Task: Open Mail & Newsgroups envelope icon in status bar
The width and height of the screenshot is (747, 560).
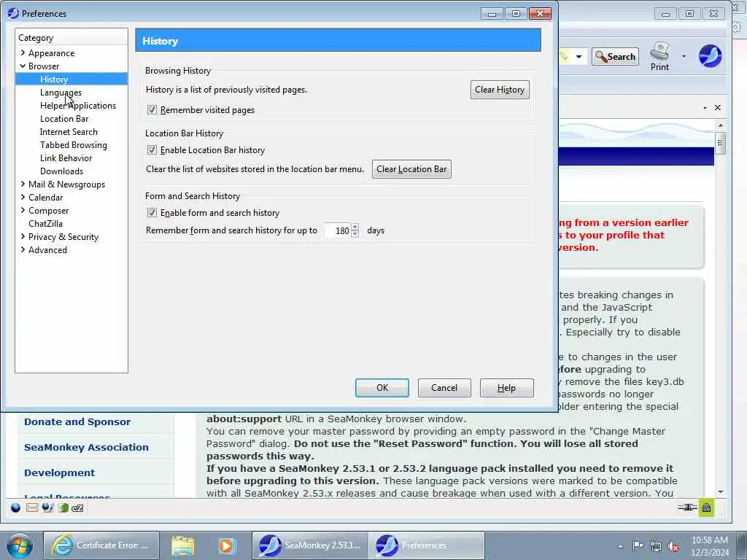Action: [32, 507]
